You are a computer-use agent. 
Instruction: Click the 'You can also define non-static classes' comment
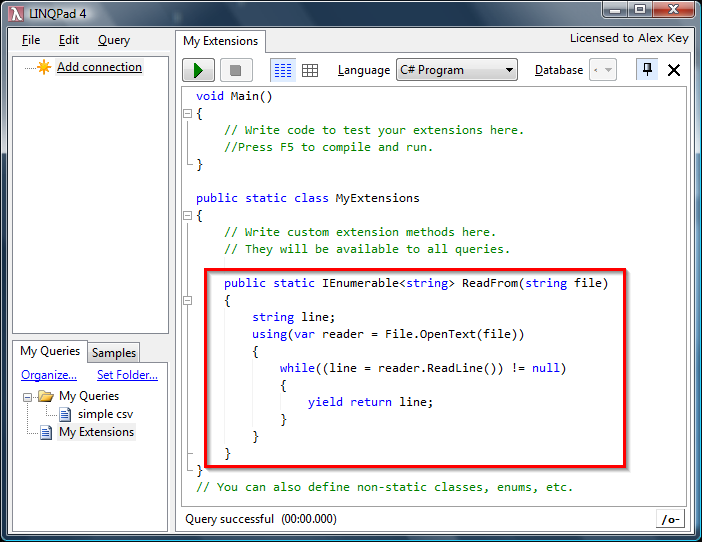(x=384, y=487)
